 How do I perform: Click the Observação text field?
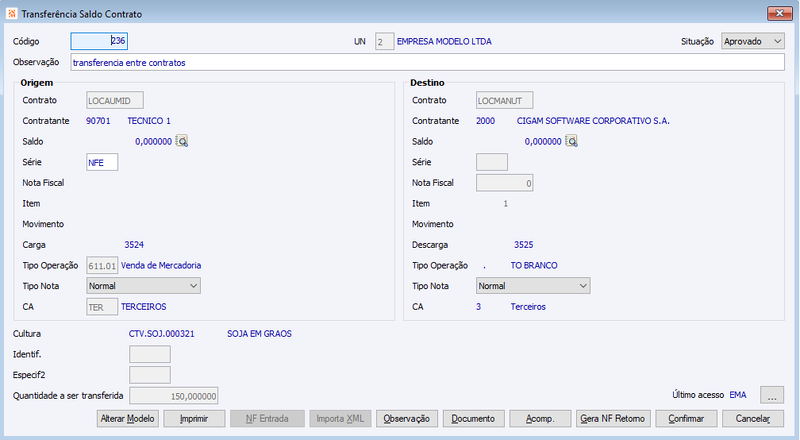pos(428,62)
